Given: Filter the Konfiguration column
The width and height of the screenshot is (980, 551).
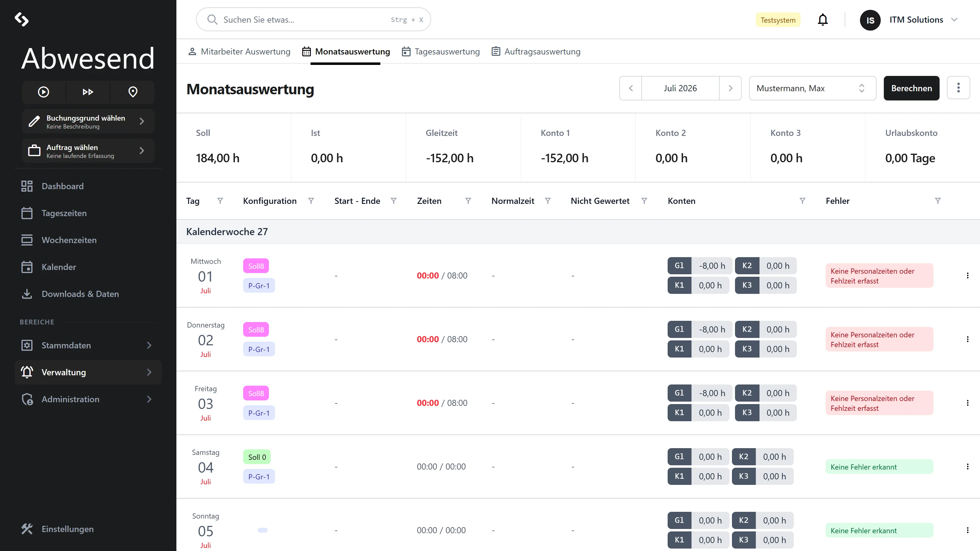Looking at the screenshot, I should (x=311, y=201).
